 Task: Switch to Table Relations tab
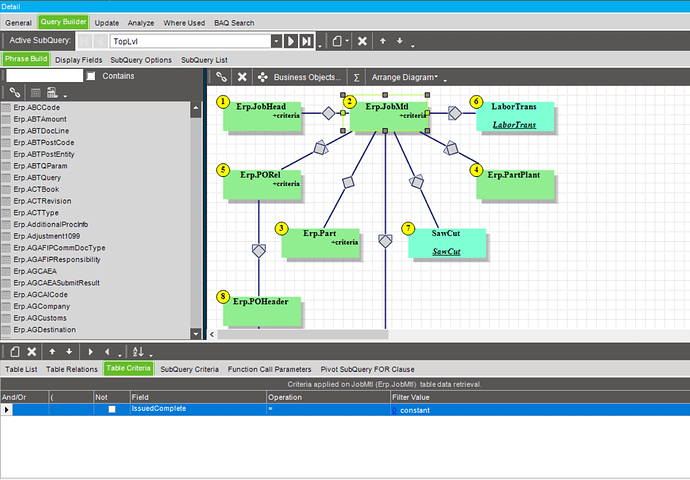pos(72,369)
